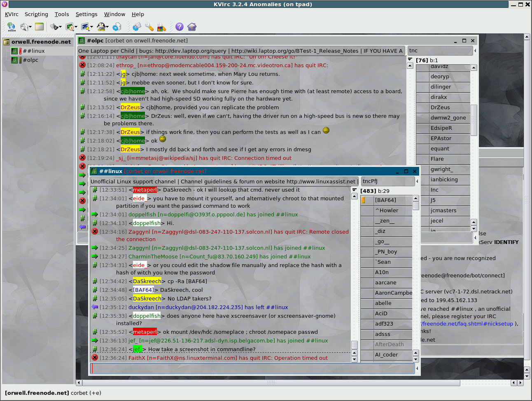Select [BAF64] in the ##linux user list
532x401 pixels.
(x=386, y=200)
